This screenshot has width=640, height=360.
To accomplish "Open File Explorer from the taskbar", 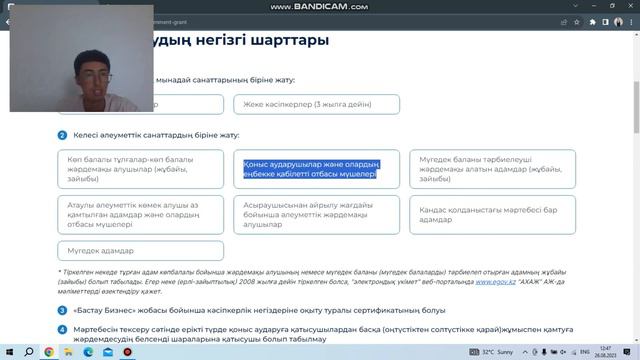I will tap(68, 352).
